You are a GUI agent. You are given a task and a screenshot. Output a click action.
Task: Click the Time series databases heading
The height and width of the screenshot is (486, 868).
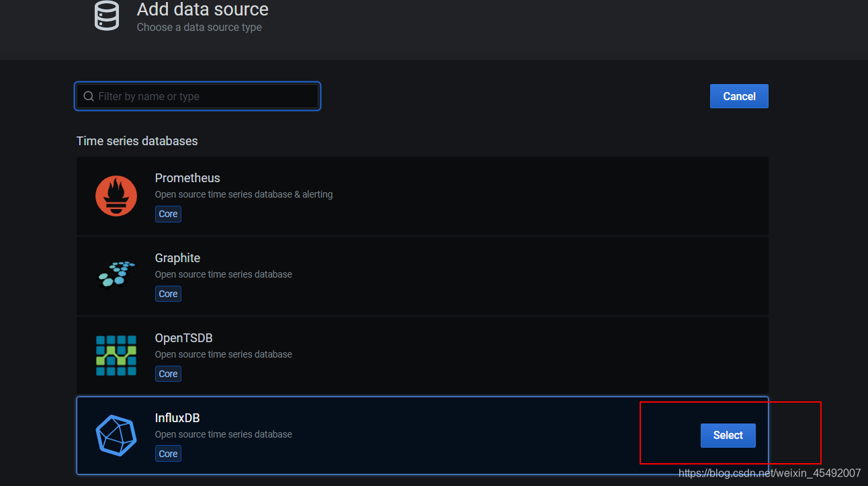pyautogui.click(x=137, y=141)
